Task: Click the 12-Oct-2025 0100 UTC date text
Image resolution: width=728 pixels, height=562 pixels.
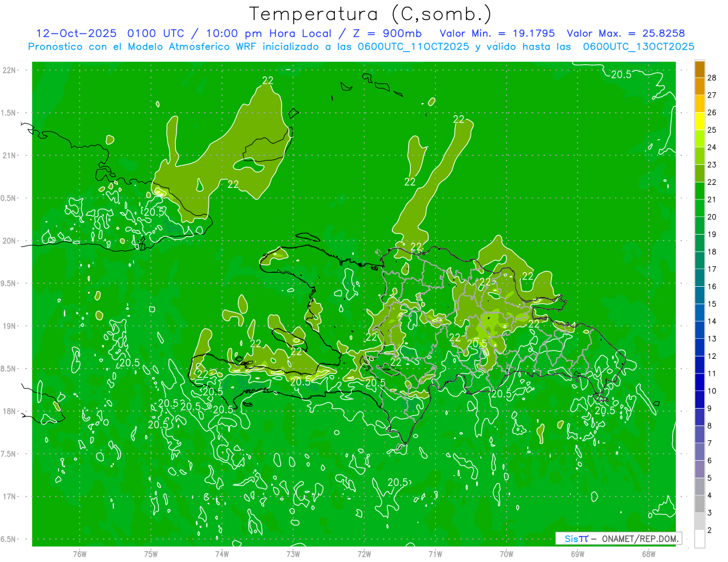Action: point(107,33)
